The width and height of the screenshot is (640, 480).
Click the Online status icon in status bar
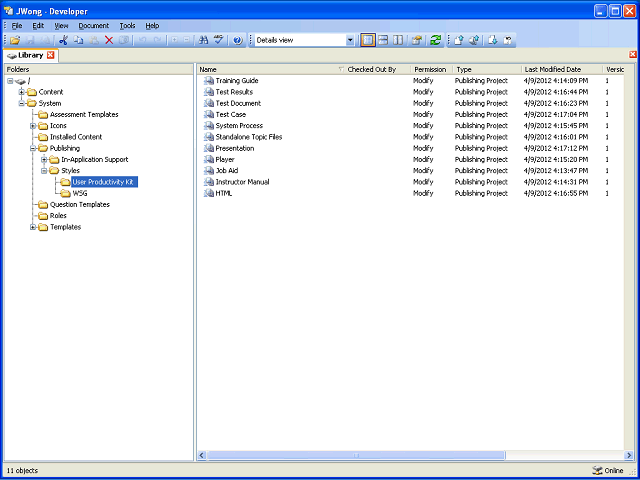(x=597, y=470)
